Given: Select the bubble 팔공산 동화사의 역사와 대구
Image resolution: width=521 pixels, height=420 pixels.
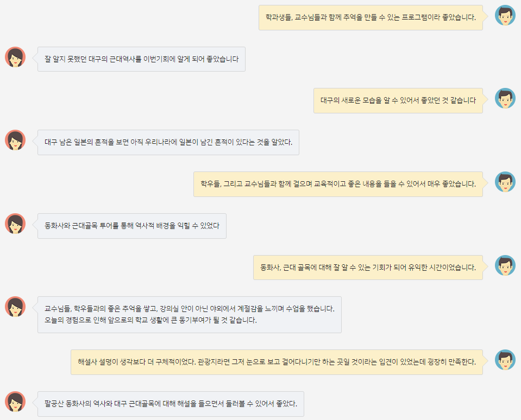Looking at the screenshot, I should 171,404.
